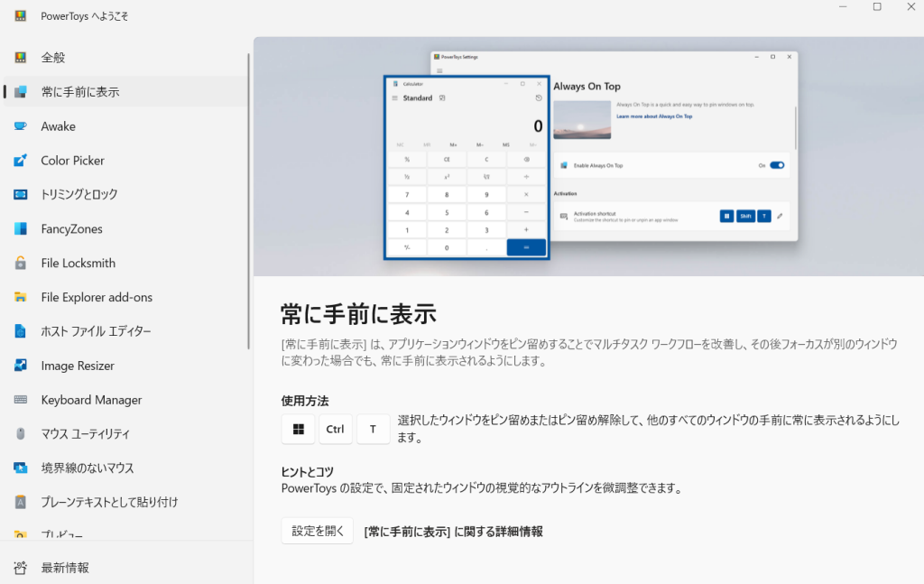The width and height of the screenshot is (924, 584).
Task: Select ホスト ファイル エディター text in sidebar
Action: click(96, 331)
